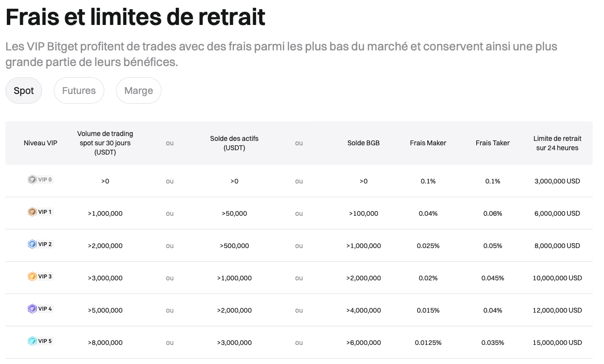Viewport: 604px width, 364px height.
Task: Click the 30-day spot trading volume header
Action: (x=105, y=143)
